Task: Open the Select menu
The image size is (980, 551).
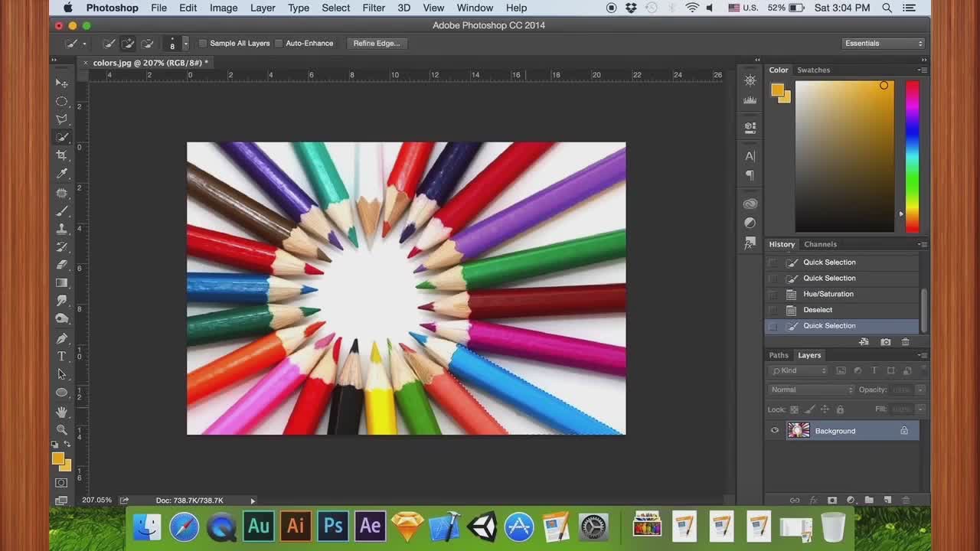Action: tap(335, 8)
